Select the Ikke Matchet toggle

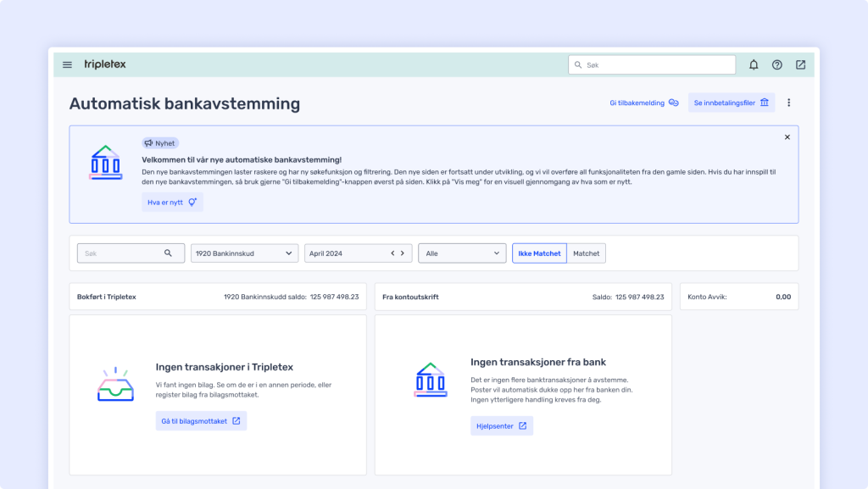tap(539, 253)
